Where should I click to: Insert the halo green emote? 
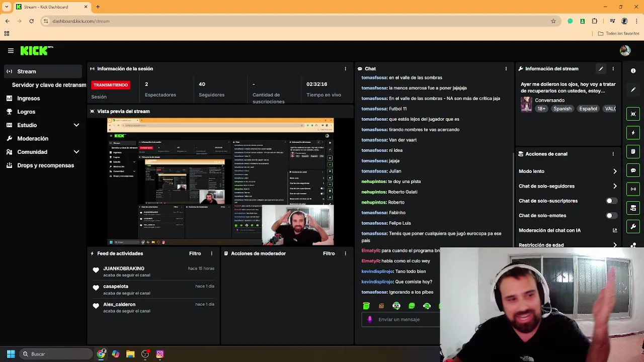pyautogui.click(x=366, y=306)
